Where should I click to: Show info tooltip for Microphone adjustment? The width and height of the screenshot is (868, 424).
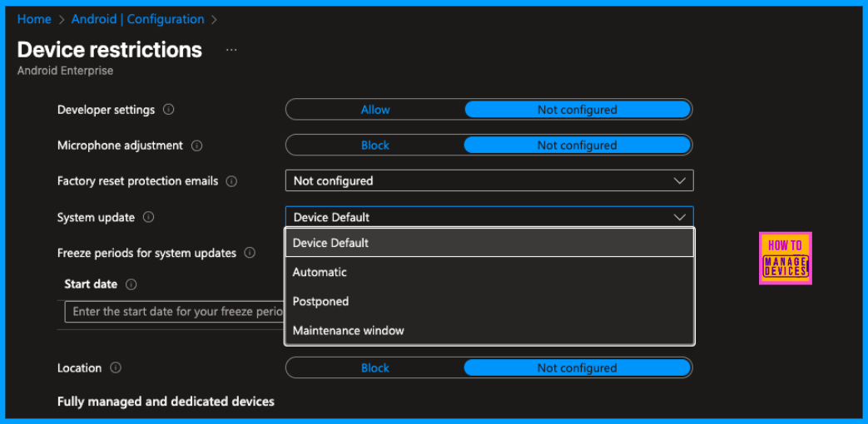[196, 146]
